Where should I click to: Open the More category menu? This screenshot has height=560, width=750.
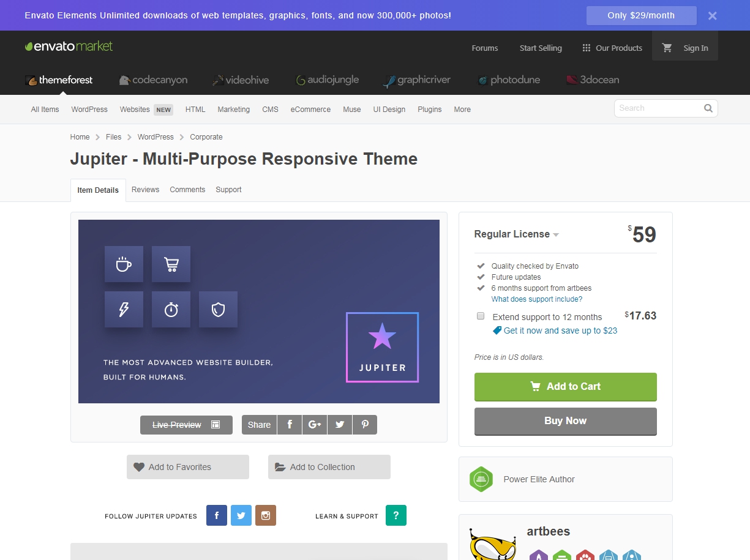tap(462, 110)
